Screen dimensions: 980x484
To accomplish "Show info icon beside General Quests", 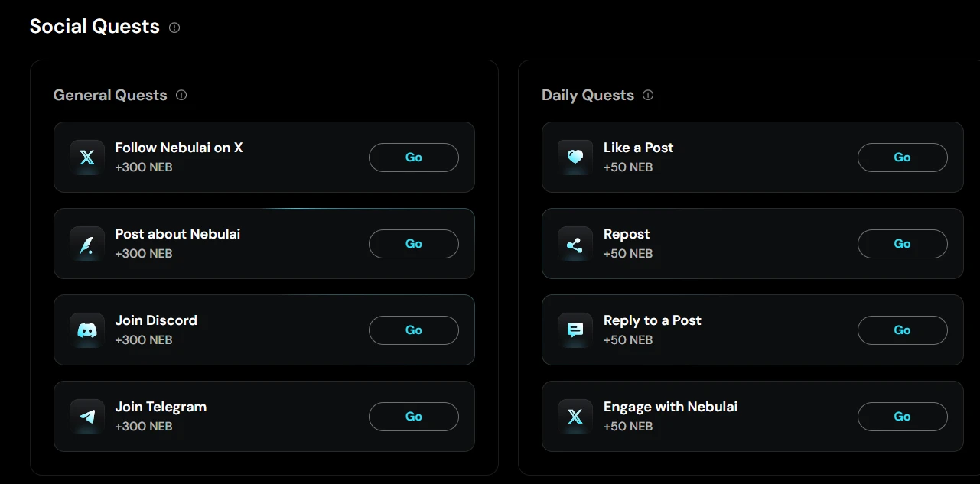I will (181, 96).
